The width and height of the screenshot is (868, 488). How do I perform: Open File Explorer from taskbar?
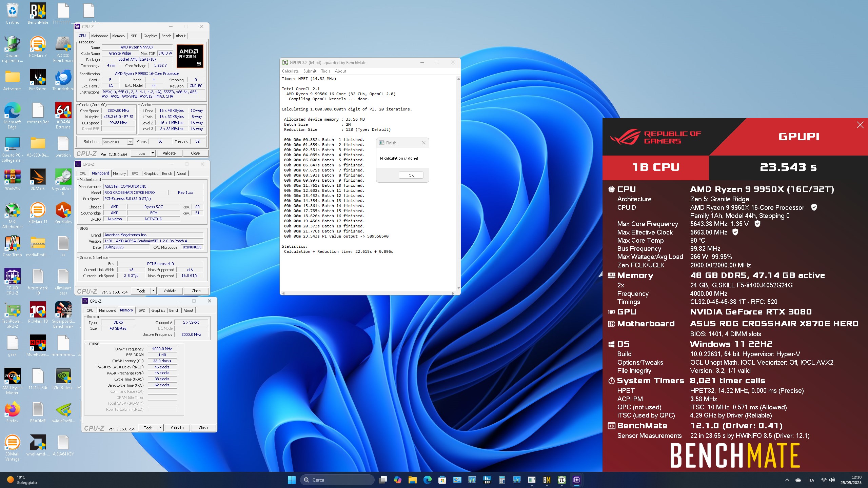point(412,480)
